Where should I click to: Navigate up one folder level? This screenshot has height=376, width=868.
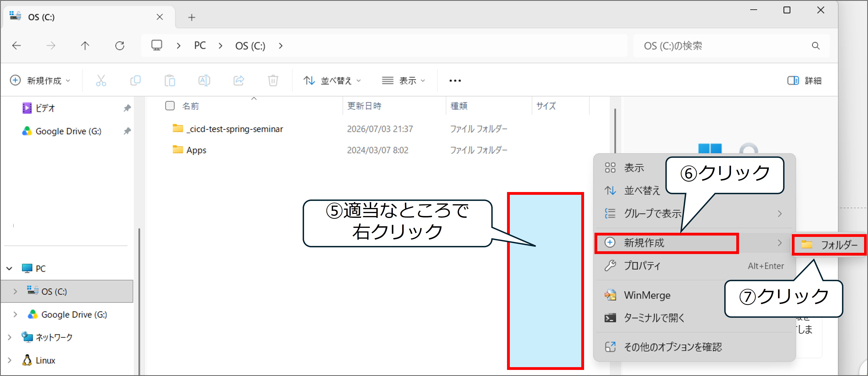click(x=85, y=45)
